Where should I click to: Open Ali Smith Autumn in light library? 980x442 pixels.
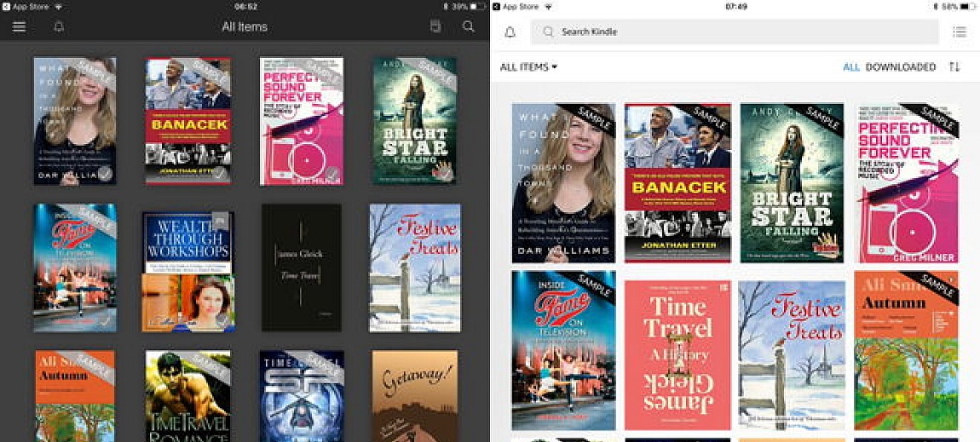point(906,350)
